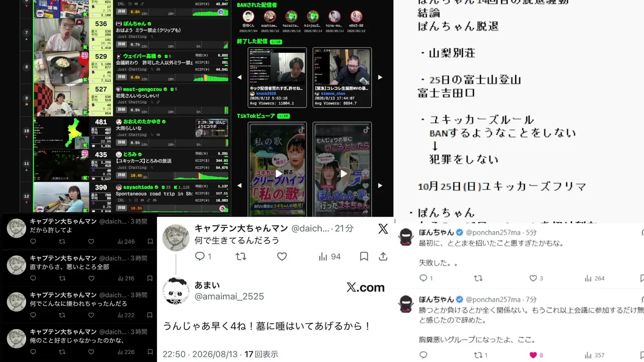Bookmark the '何で生きてるんだろう' tweet

(364, 256)
